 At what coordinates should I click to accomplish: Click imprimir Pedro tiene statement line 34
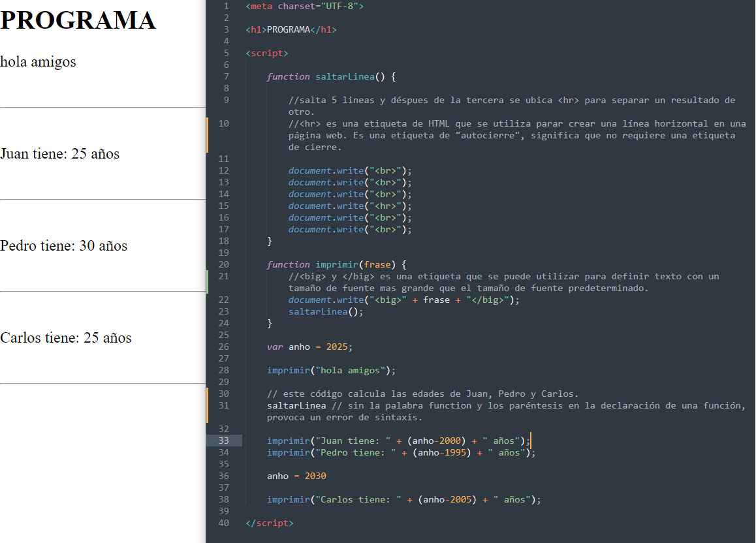tap(401, 453)
